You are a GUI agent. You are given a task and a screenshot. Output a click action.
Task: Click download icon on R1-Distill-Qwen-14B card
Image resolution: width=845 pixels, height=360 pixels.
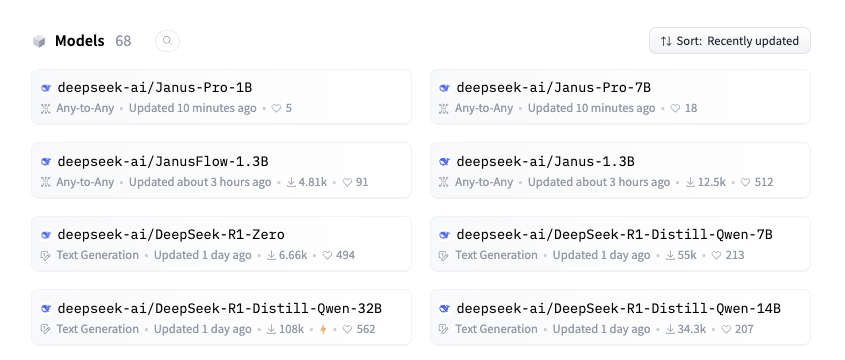click(670, 329)
